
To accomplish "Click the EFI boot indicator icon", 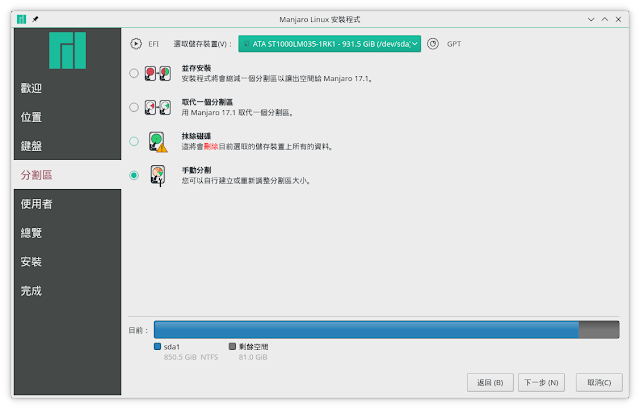I will [136, 44].
